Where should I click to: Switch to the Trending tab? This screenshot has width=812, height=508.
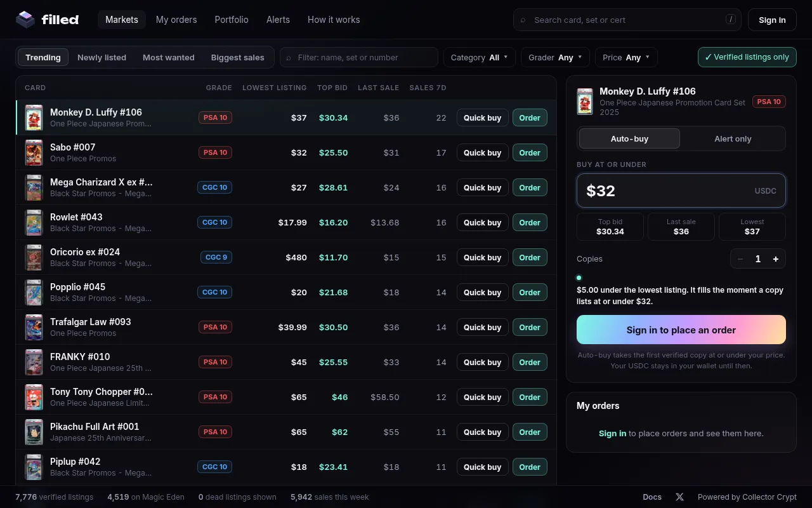coord(43,57)
